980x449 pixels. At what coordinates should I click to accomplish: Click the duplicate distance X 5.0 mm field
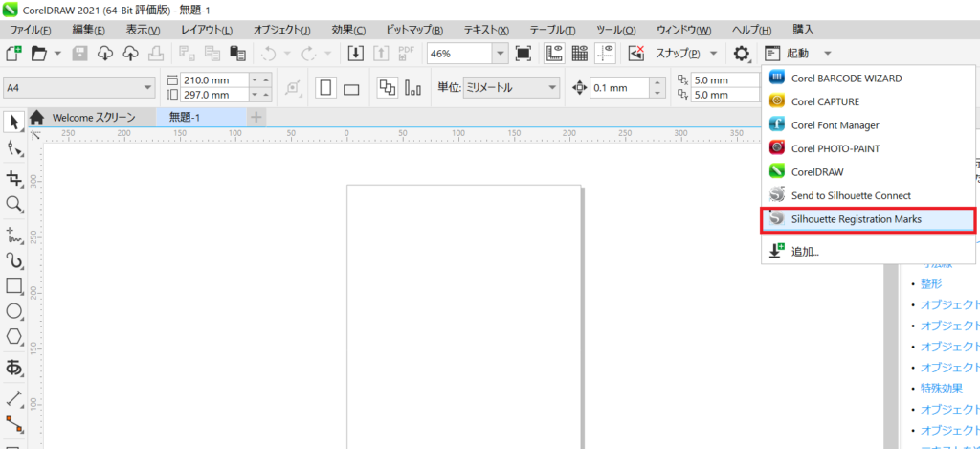point(726,80)
